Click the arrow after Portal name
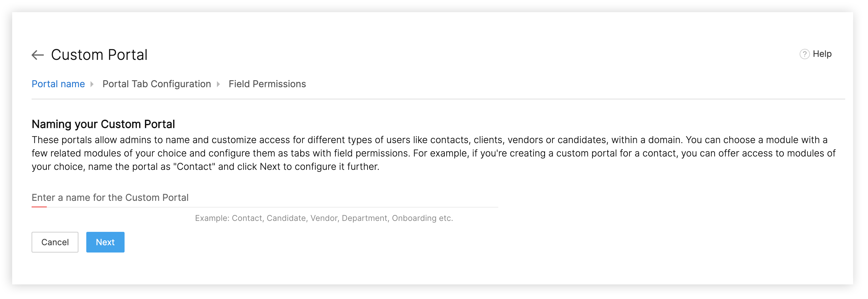The image size is (868, 299). [92, 84]
